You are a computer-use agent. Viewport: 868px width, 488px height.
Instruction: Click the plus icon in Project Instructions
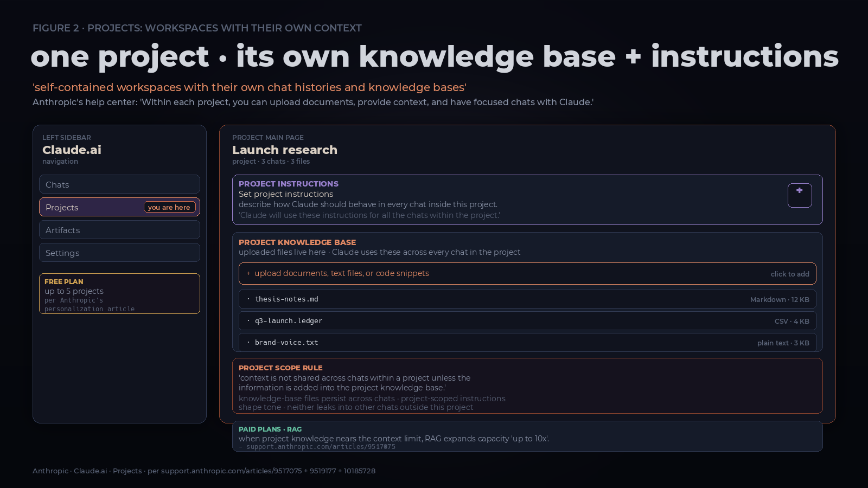800,195
